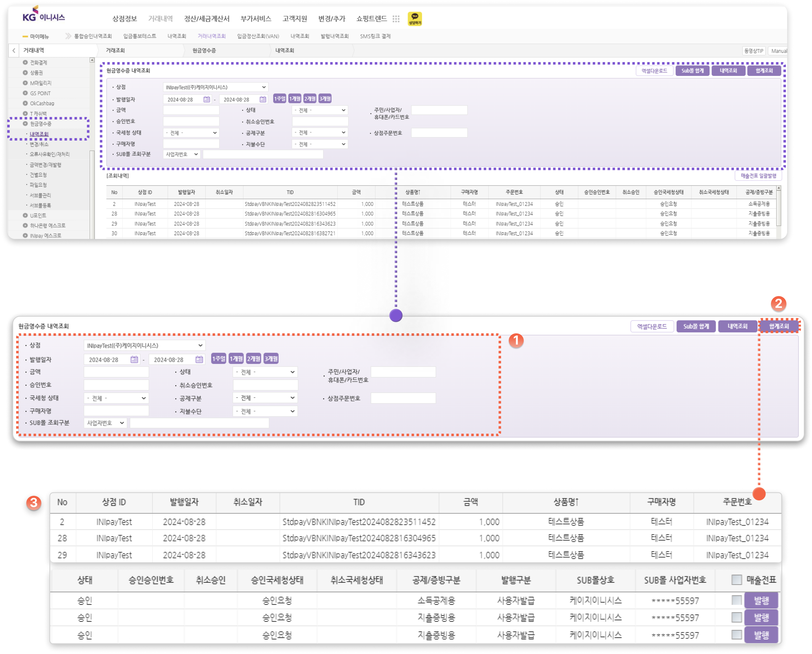The width and height of the screenshot is (812, 654).
Task: Open 국세청 상태 dropdown in enlarged panel
Action: tap(116, 398)
